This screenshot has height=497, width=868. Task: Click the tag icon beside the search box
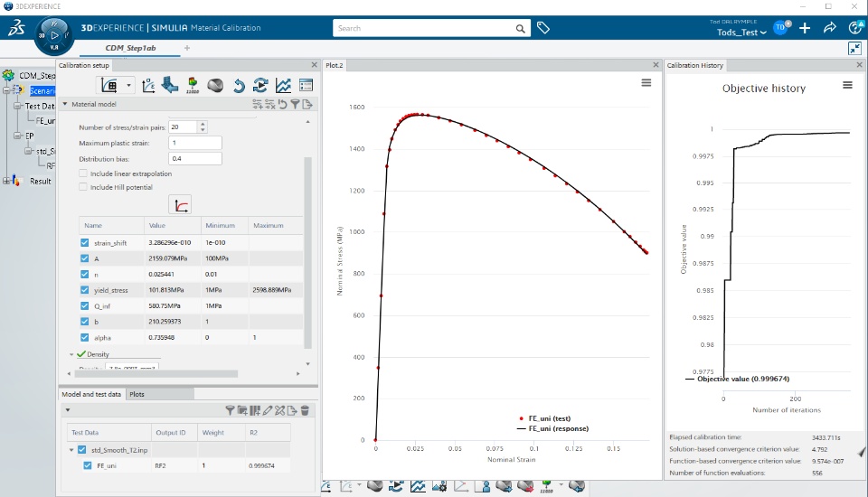543,28
